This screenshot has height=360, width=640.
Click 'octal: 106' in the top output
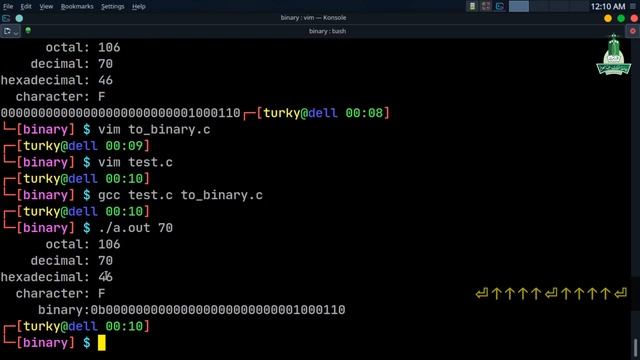coord(83,47)
